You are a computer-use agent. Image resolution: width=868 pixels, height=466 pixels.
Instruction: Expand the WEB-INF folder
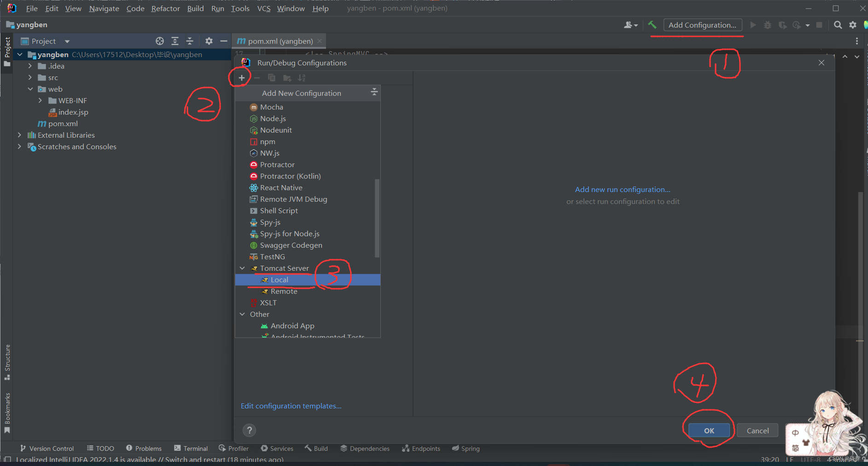point(40,100)
